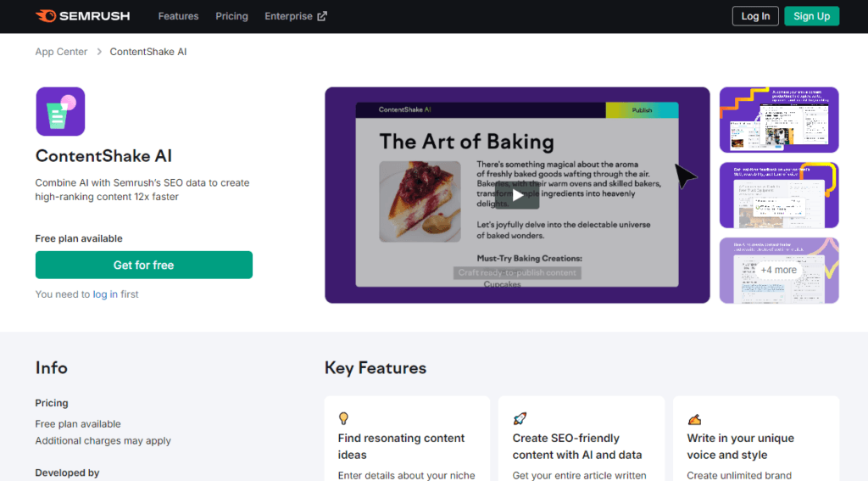Image resolution: width=868 pixels, height=481 pixels.
Task: Click the lightbulb icon for content ideas
Action: [x=343, y=418]
